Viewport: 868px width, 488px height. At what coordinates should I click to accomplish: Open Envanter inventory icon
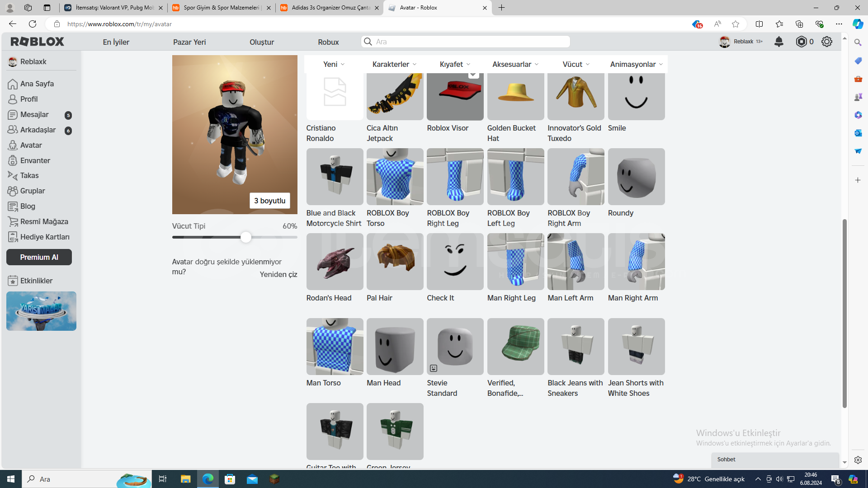click(x=13, y=161)
